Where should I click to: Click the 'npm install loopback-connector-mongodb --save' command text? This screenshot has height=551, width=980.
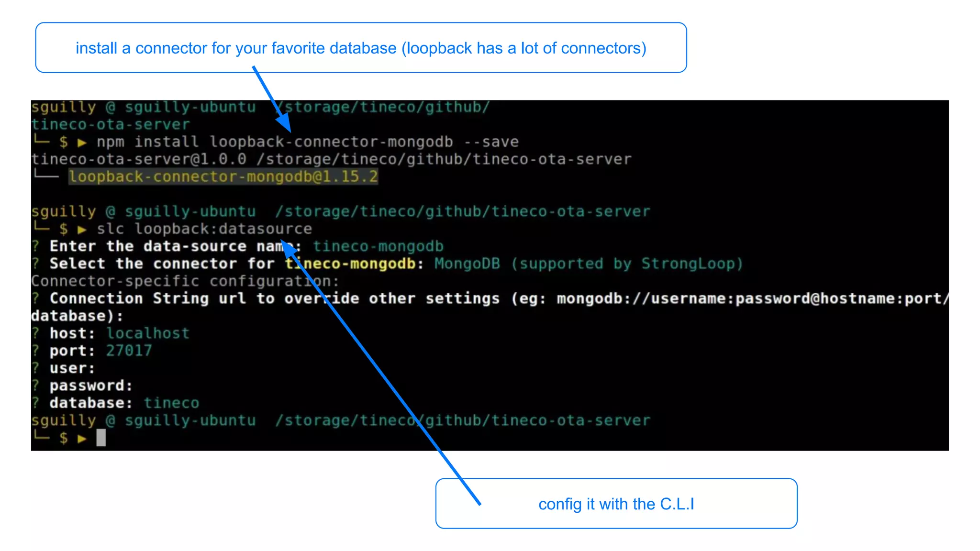tap(308, 142)
